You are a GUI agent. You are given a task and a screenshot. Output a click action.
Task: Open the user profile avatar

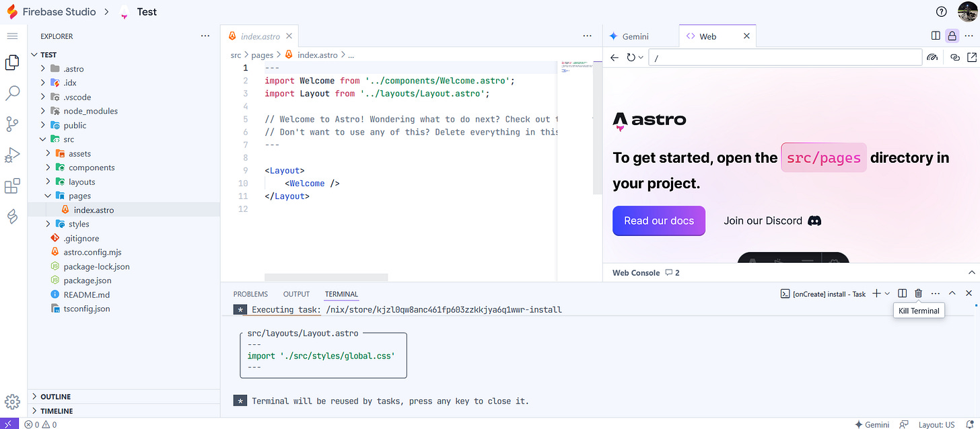(x=967, y=11)
